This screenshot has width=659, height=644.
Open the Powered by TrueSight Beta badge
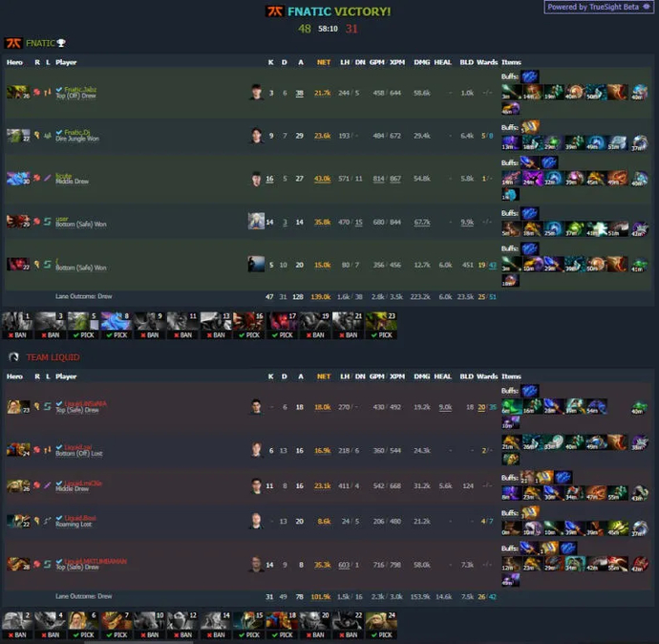(599, 7)
